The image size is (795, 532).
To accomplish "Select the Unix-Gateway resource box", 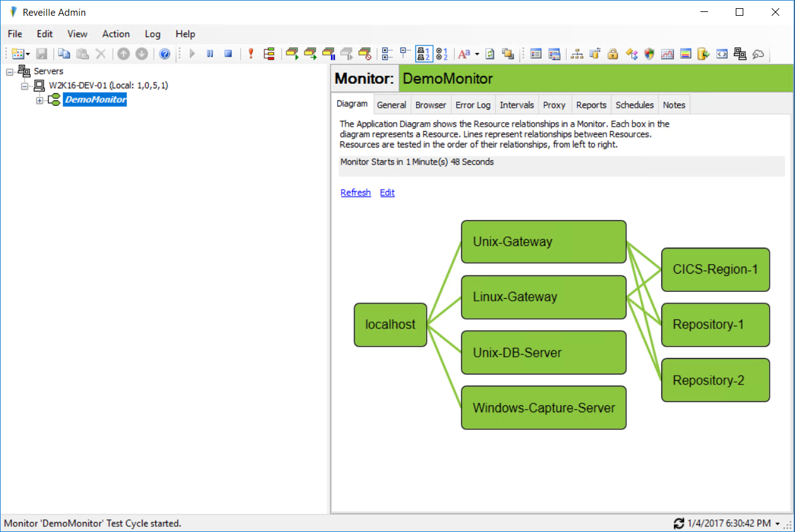I will pos(543,241).
